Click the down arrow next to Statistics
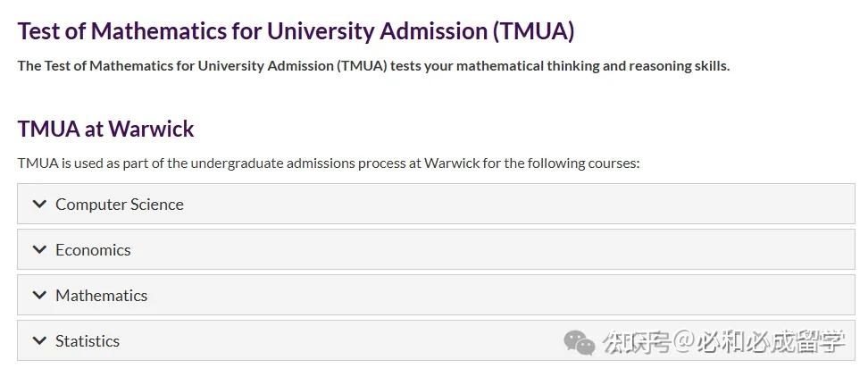The height and width of the screenshot is (377, 868). point(39,340)
